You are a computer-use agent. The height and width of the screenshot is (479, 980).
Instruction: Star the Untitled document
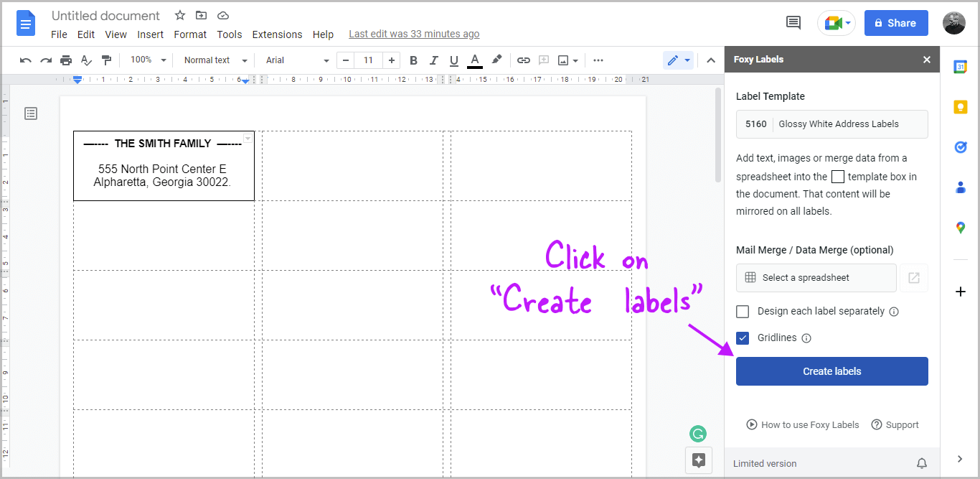179,15
